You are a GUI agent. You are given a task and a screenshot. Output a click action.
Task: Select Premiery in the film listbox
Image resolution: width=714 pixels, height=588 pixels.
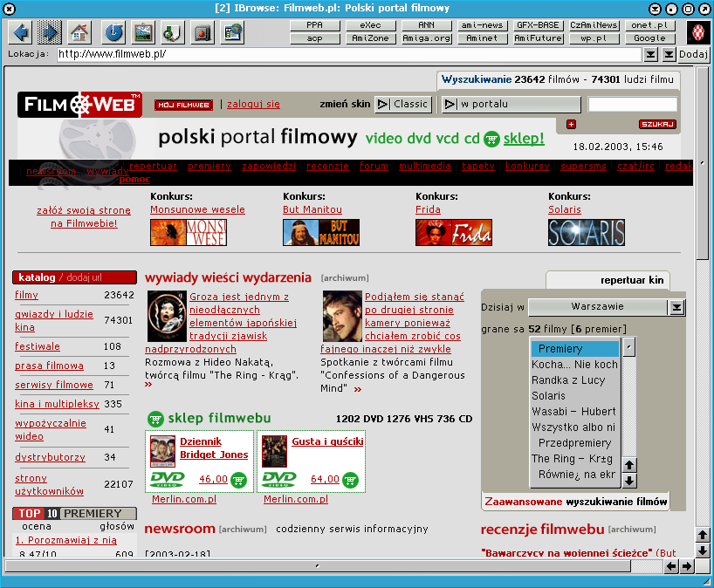(575, 349)
